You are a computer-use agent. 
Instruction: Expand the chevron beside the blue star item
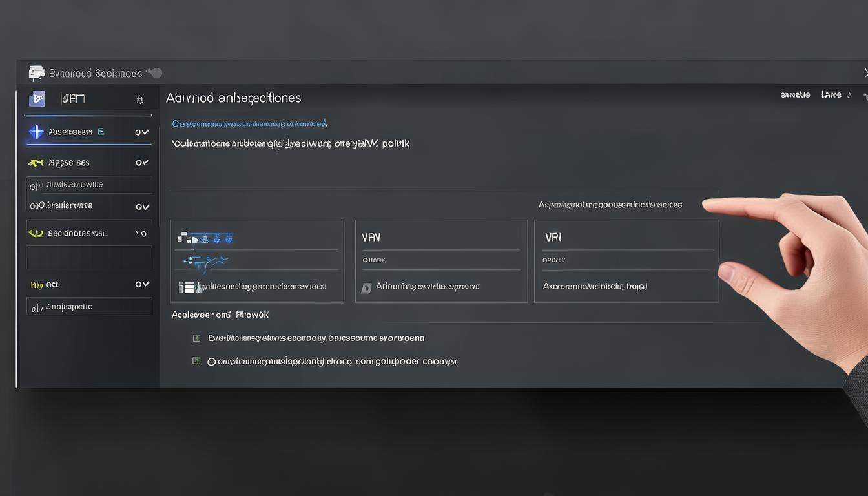[x=142, y=132]
